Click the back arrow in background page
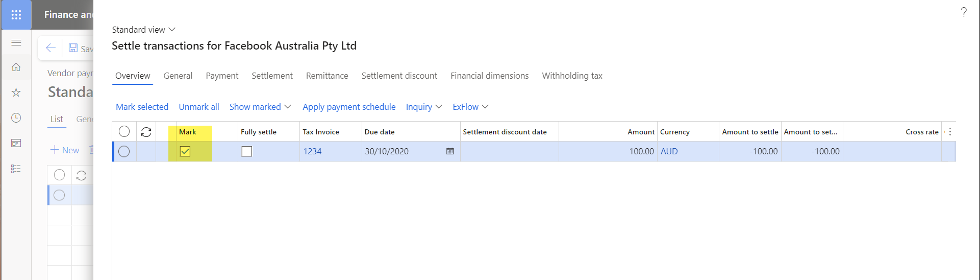 [51, 48]
